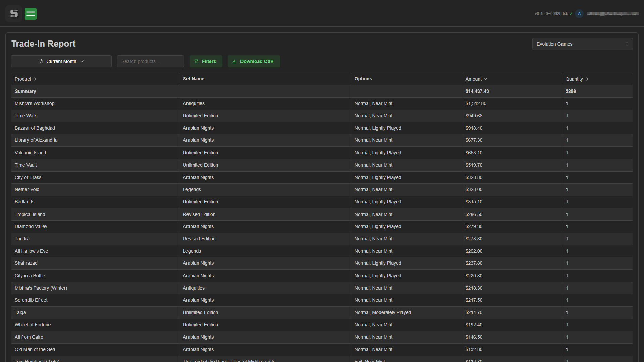The image size is (644, 362).
Task: Select the Mishra's Workshop row
Action: (x=35, y=103)
